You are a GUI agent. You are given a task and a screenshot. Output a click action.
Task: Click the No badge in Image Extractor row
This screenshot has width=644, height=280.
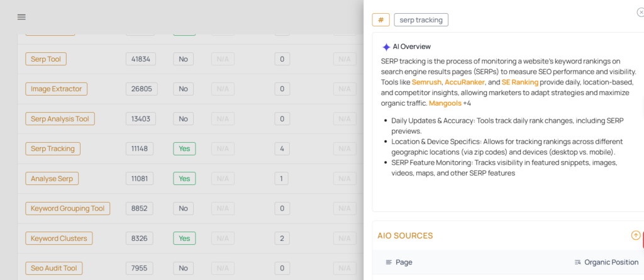183,89
